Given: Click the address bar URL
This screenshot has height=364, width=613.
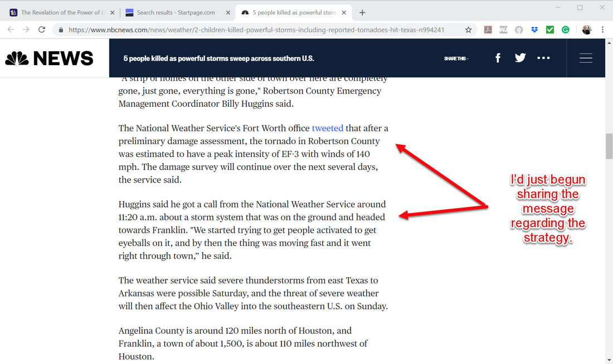Looking at the screenshot, I should tap(256, 30).
